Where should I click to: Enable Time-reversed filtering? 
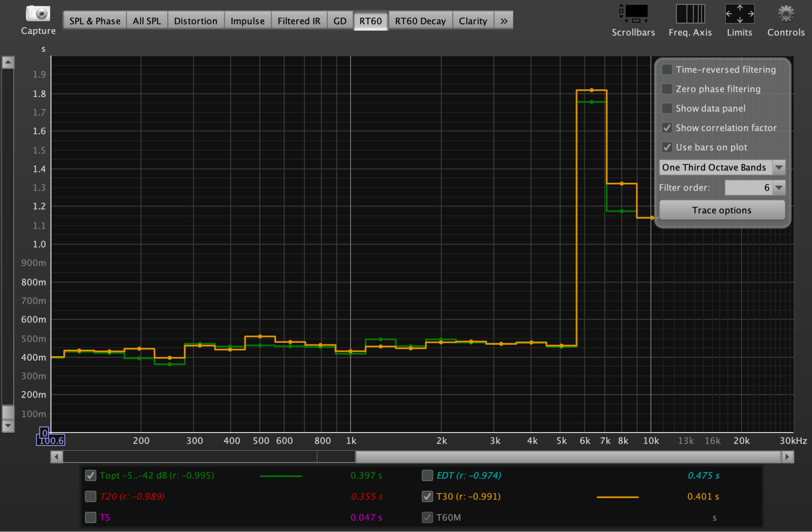click(x=667, y=69)
